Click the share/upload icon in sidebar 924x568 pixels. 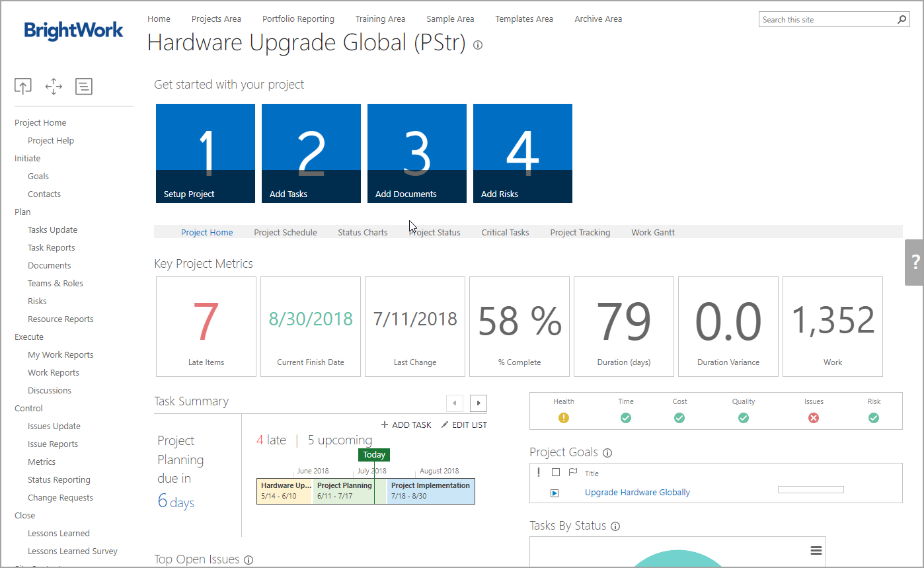pyautogui.click(x=23, y=86)
